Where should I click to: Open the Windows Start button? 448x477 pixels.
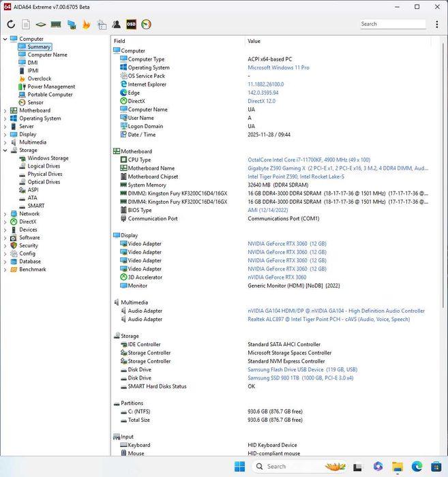(239, 466)
